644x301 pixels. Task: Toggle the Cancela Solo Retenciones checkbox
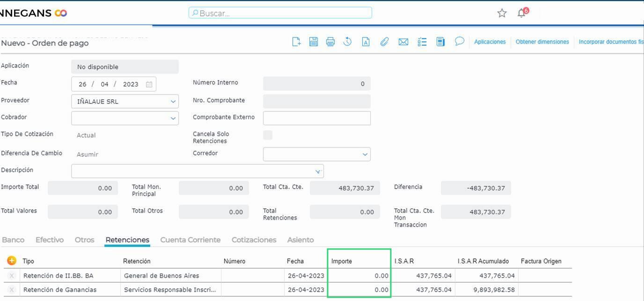pos(268,135)
